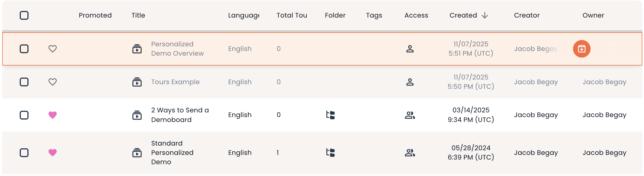The width and height of the screenshot is (644, 176).
Task: Sort by the Creator column header
Action: pos(526,15)
